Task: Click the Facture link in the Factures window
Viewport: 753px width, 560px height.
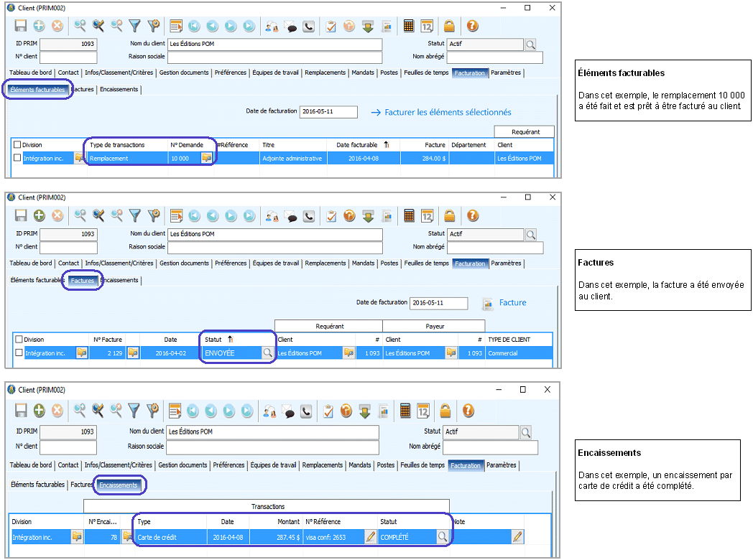Action: [x=512, y=303]
